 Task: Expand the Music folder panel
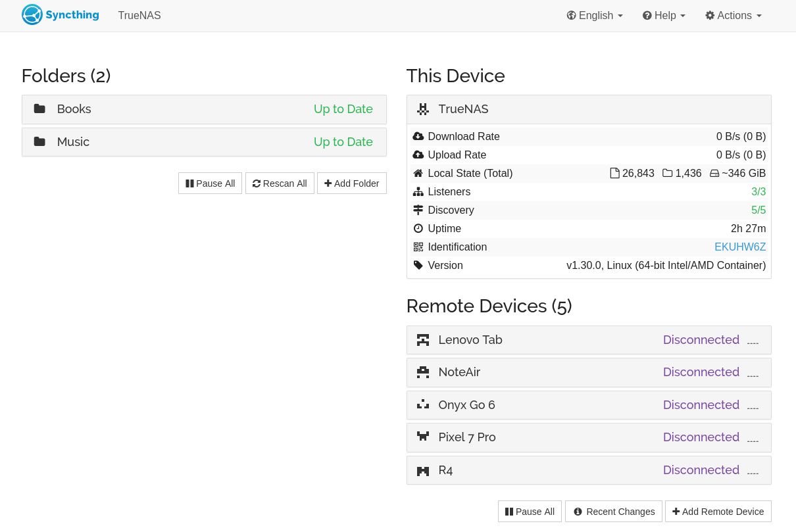(x=204, y=142)
